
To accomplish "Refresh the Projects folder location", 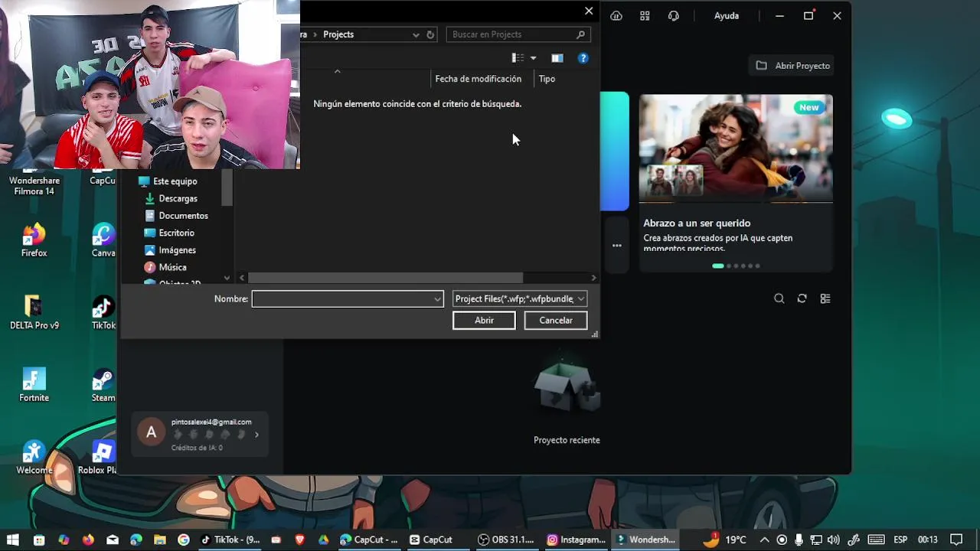I will [x=430, y=34].
